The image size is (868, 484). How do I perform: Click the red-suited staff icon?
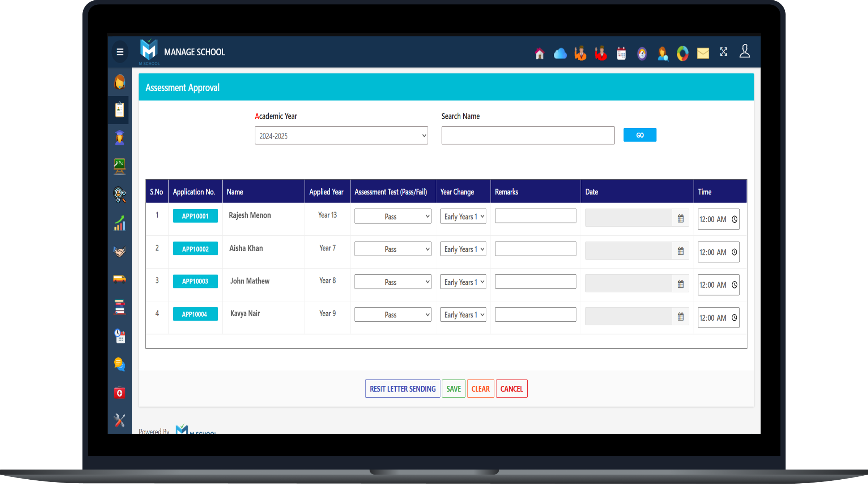pos(601,53)
